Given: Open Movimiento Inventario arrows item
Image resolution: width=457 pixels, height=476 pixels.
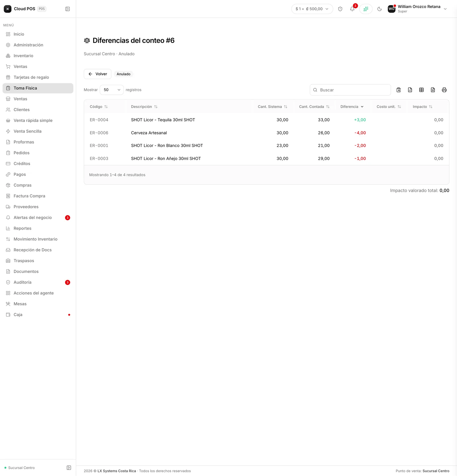Looking at the screenshot, I should [x=38, y=239].
